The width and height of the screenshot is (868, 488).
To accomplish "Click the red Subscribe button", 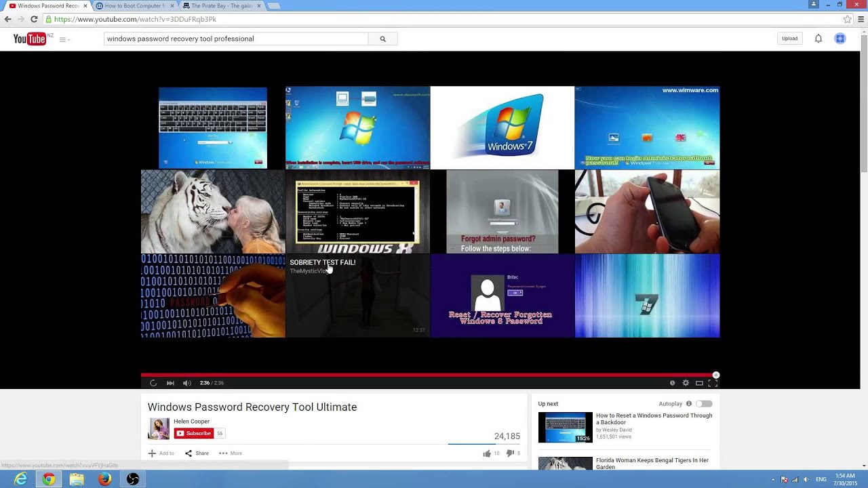I will [x=194, y=433].
